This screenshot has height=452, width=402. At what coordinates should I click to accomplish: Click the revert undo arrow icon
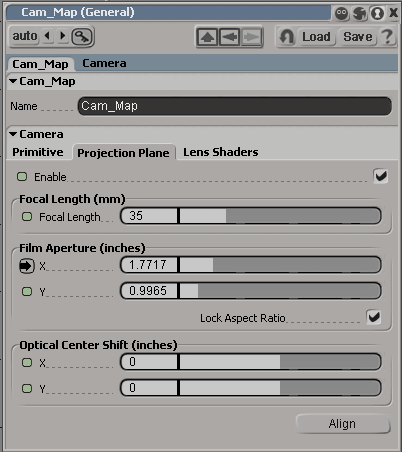tap(286, 36)
